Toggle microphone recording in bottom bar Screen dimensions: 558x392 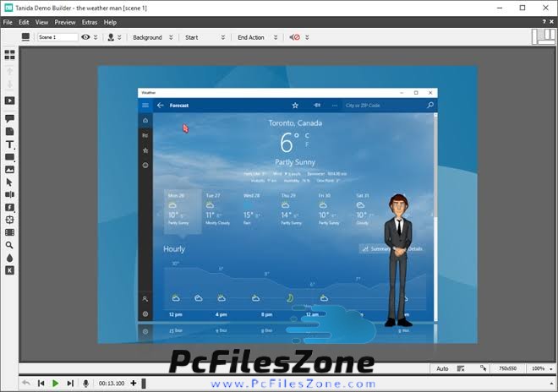pos(85,384)
